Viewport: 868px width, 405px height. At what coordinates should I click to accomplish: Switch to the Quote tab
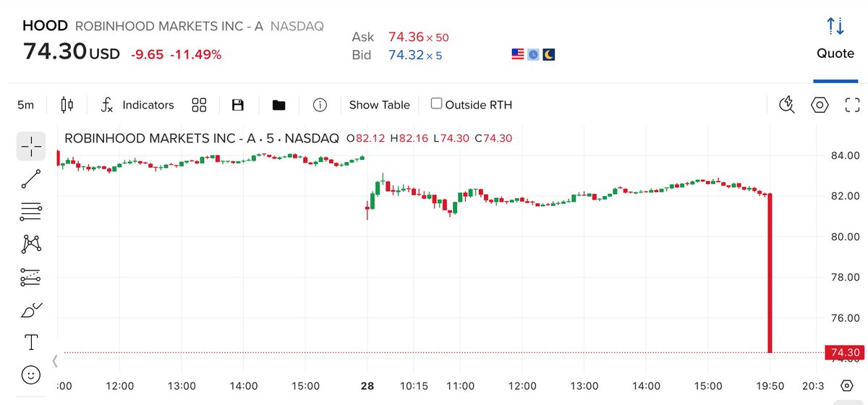(835, 54)
